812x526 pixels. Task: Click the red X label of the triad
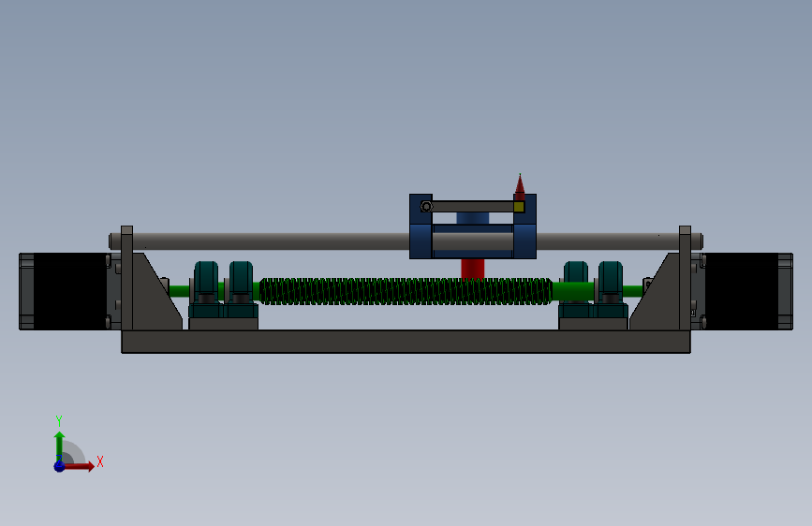pyautogui.click(x=100, y=461)
